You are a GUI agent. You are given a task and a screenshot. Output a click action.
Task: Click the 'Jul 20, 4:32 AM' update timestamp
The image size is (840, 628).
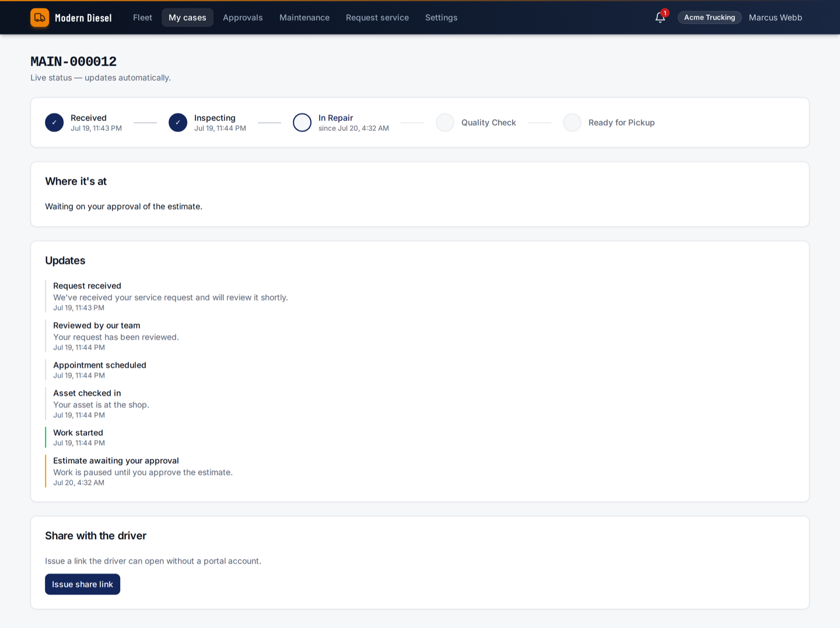(79, 483)
